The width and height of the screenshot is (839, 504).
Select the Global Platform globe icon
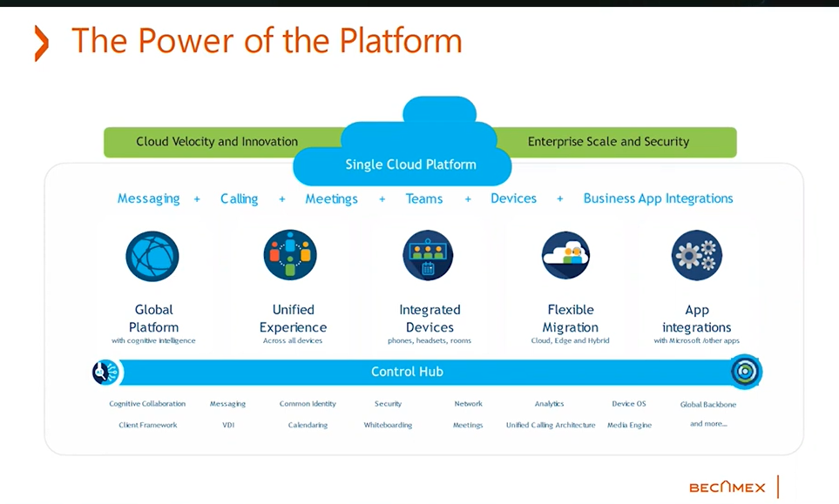tap(152, 255)
